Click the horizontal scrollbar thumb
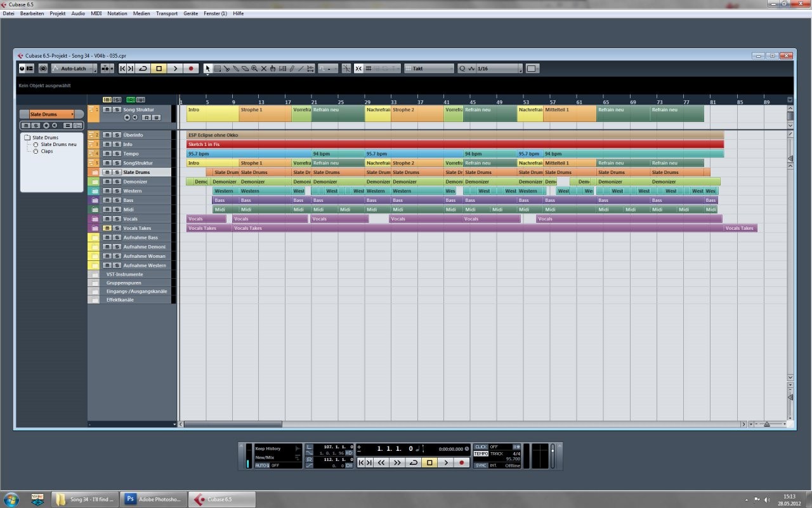Viewport: 812px width, 508px height. pos(233,424)
